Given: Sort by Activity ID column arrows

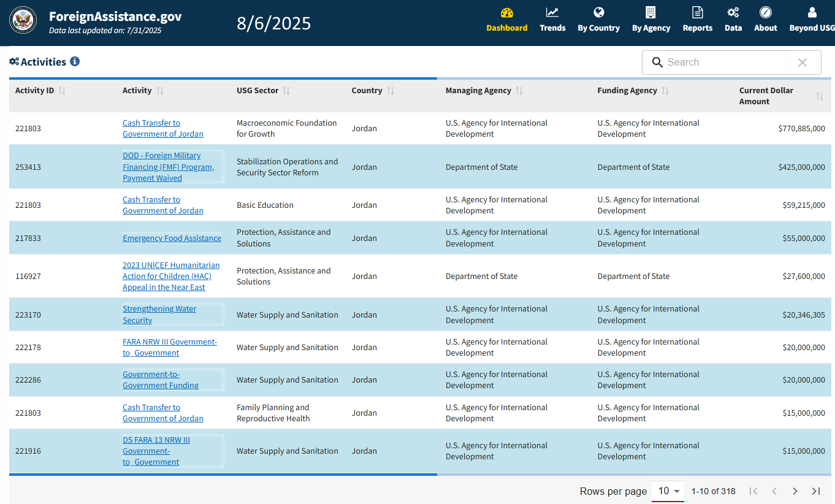Looking at the screenshot, I should coord(62,91).
